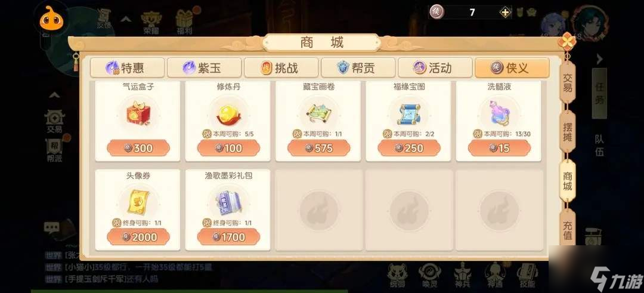Switch to the 特惠 shop tab

click(x=128, y=68)
